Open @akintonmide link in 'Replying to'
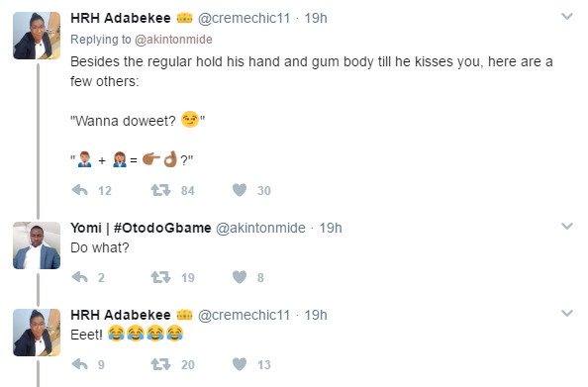588x387 pixels. pyautogui.click(x=173, y=40)
